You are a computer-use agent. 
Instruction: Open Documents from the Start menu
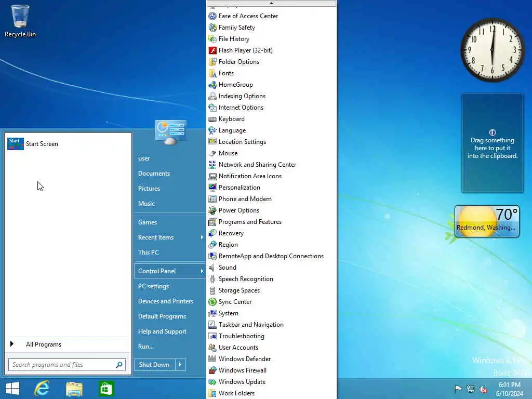click(x=154, y=174)
